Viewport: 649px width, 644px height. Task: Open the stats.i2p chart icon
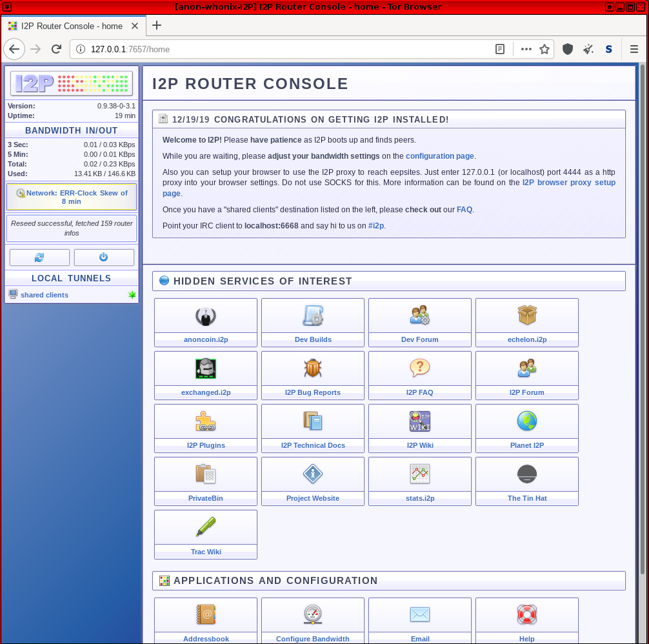tap(419, 475)
